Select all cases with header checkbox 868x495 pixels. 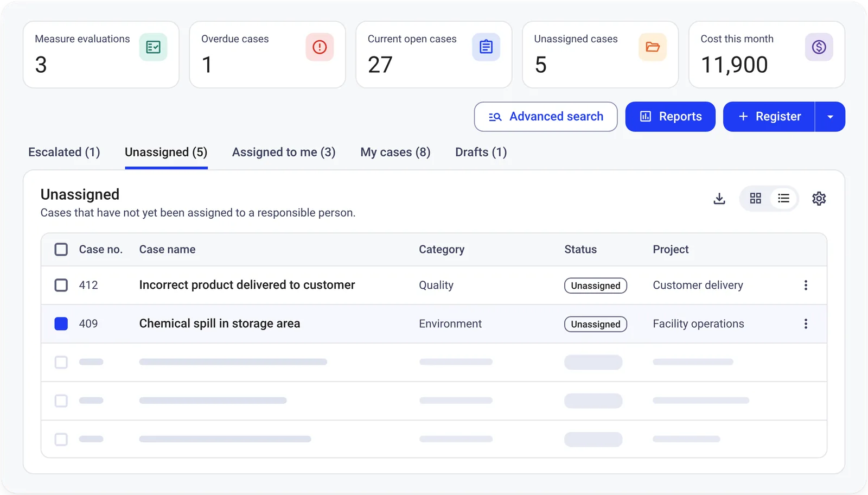[x=61, y=249]
